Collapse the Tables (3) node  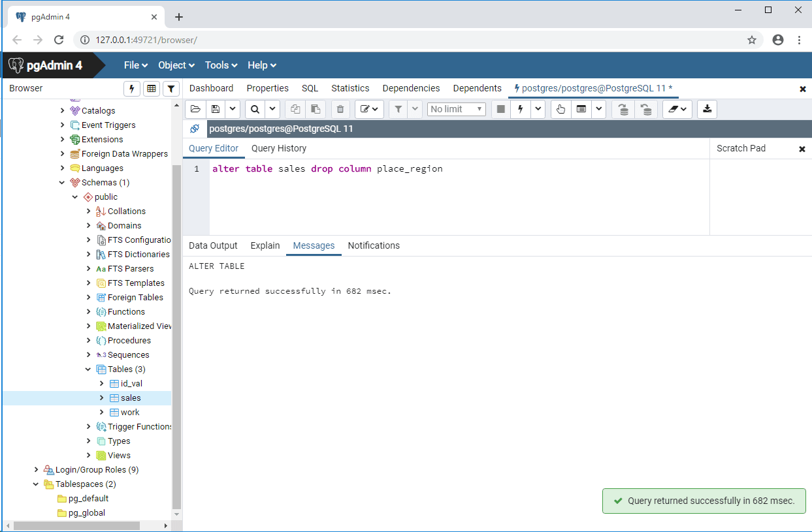(89, 369)
